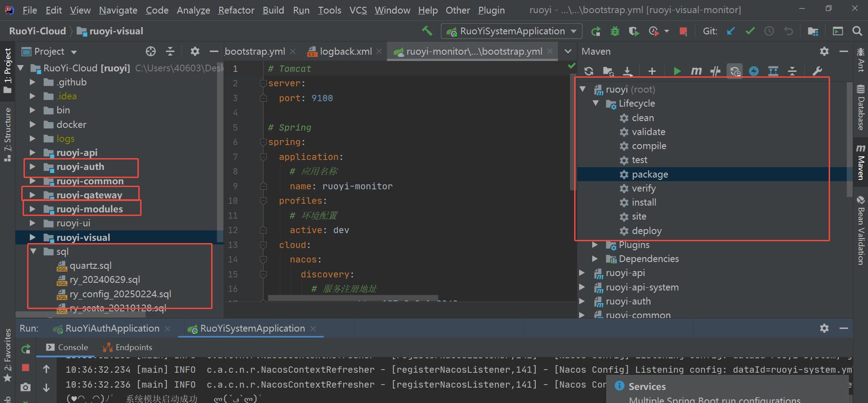This screenshot has height=403, width=868.
Task: Switch to Endpoints tab in Run panel
Action: click(x=128, y=347)
